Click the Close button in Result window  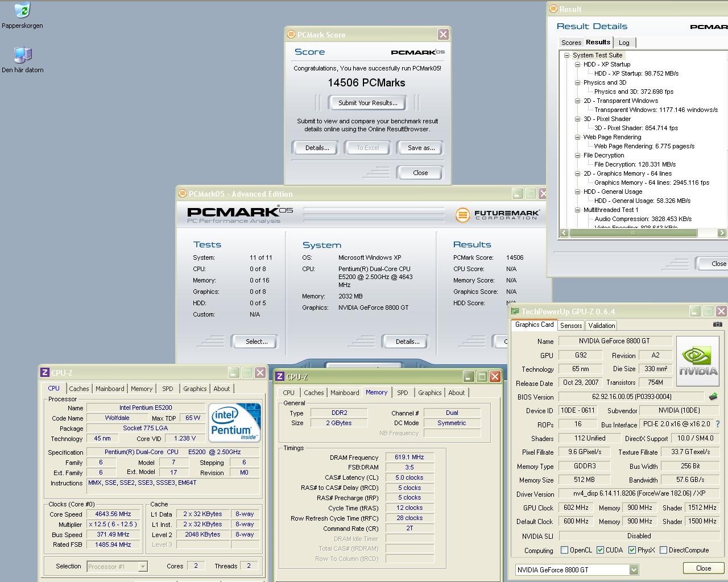(x=712, y=264)
